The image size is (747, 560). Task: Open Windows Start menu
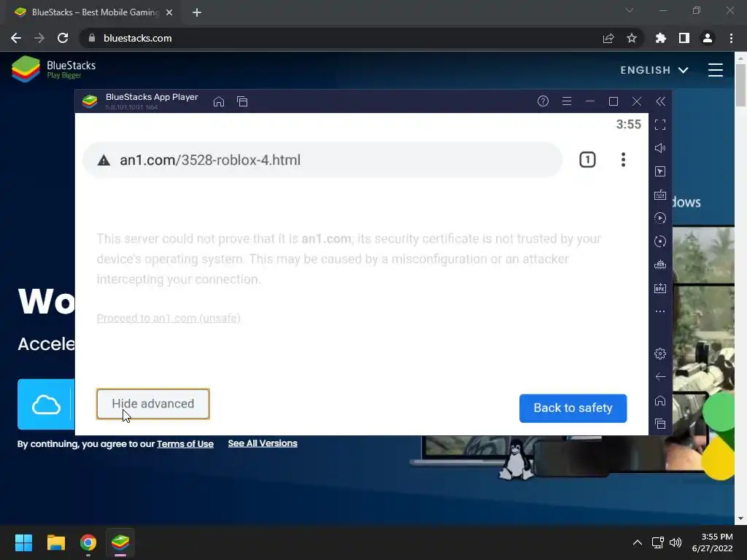(x=23, y=542)
